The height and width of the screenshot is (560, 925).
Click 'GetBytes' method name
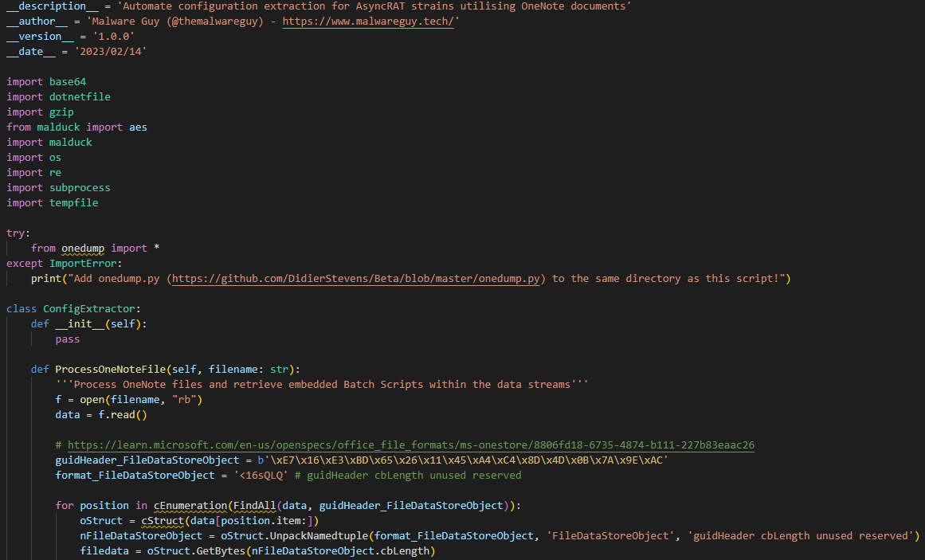(221, 551)
